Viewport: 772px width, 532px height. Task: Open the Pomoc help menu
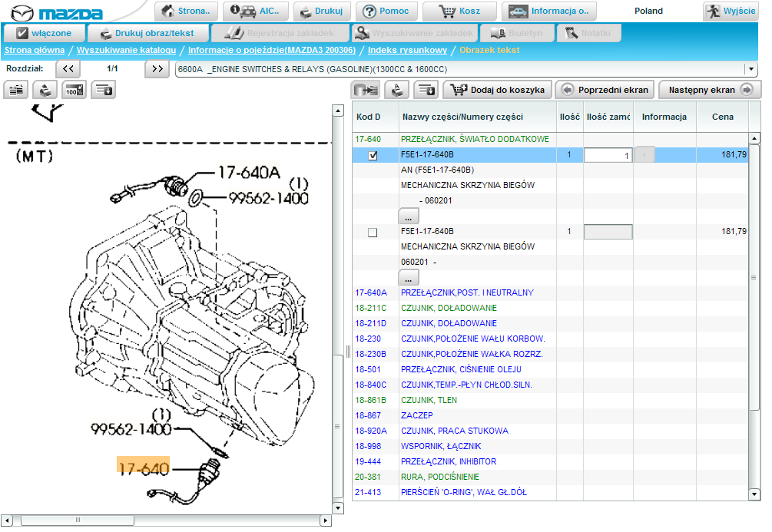[x=387, y=12]
